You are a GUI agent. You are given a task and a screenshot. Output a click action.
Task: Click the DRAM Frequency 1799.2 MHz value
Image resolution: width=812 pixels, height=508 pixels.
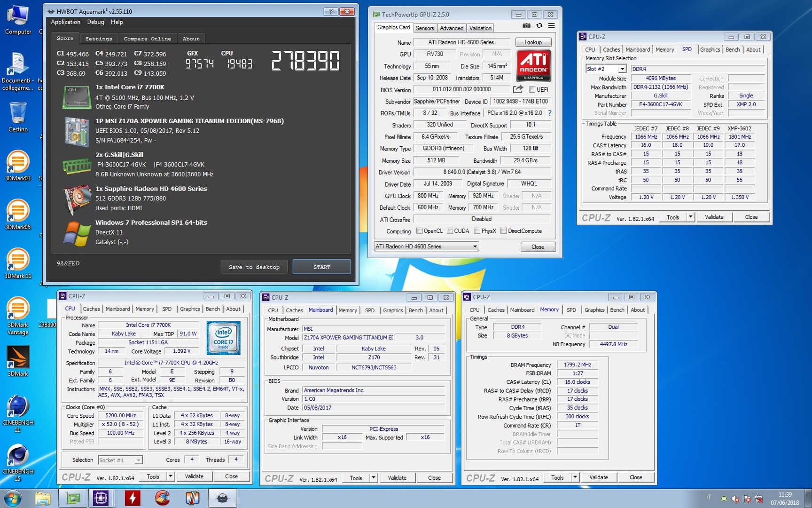click(x=578, y=365)
